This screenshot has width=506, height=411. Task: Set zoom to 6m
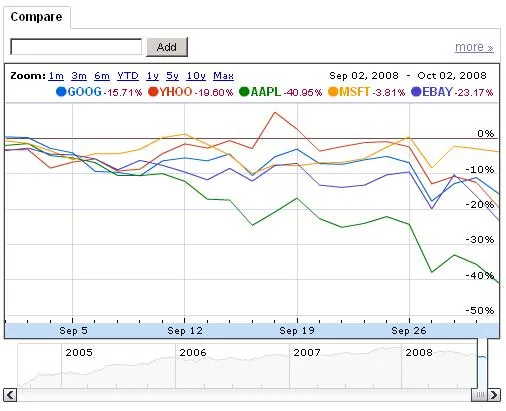[x=102, y=76]
